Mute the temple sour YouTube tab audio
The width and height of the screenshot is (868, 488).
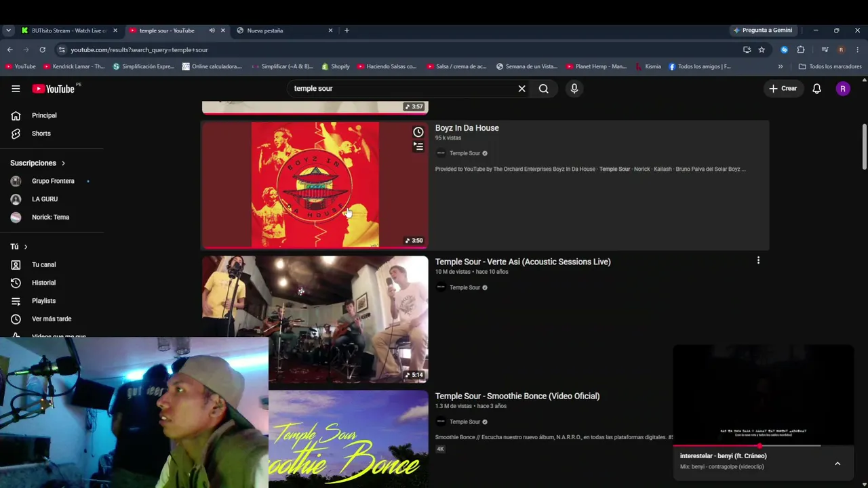[x=212, y=30]
